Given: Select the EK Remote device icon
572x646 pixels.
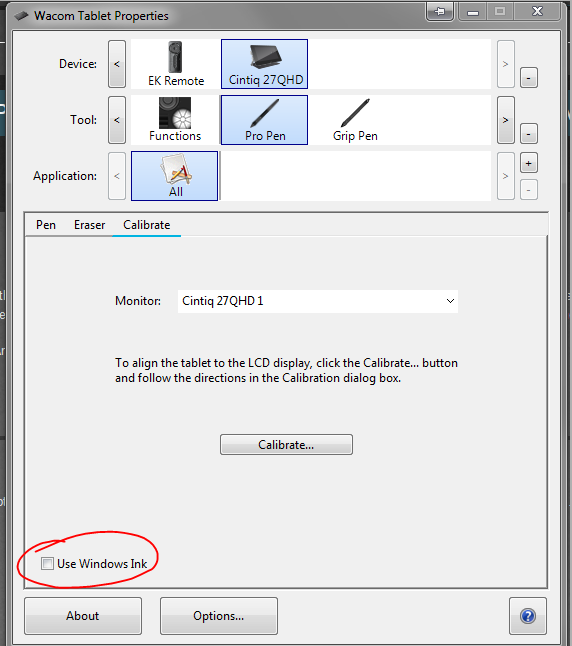Looking at the screenshot, I should 176,64.
